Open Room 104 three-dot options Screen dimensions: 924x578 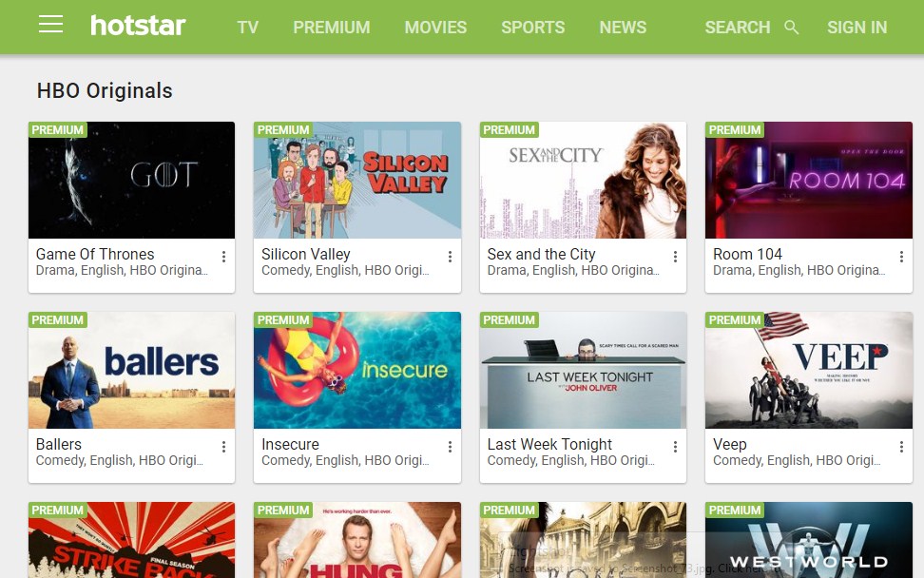click(x=901, y=257)
